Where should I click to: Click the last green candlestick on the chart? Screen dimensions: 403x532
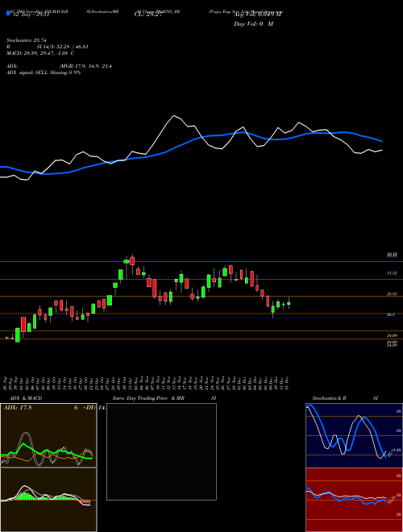coord(289,303)
